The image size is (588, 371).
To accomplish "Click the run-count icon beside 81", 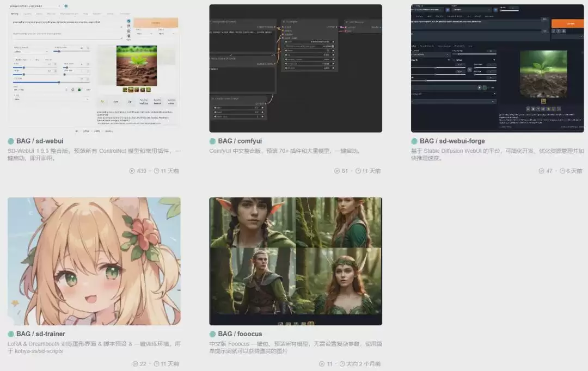I will click(x=337, y=171).
